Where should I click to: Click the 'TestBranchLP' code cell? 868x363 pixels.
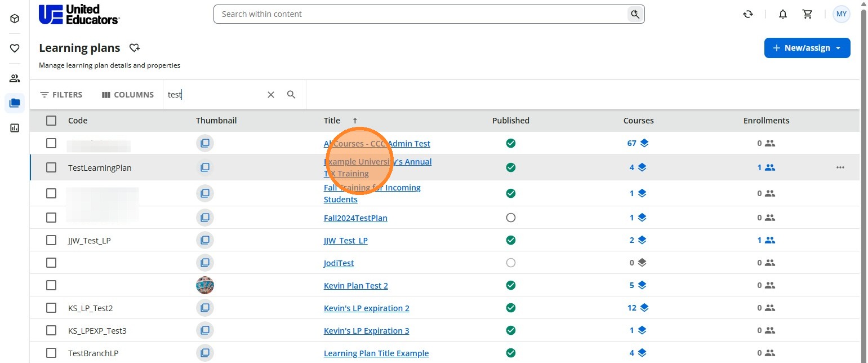(93, 353)
